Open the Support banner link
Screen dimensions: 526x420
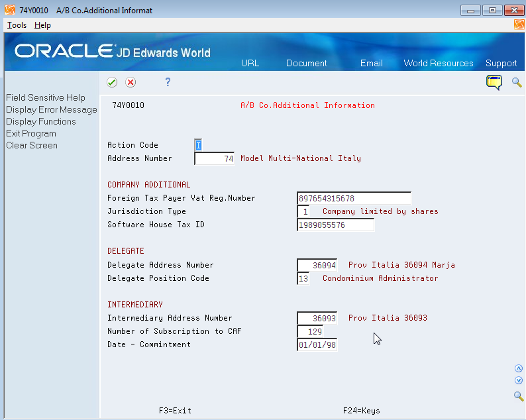(501, 63)
